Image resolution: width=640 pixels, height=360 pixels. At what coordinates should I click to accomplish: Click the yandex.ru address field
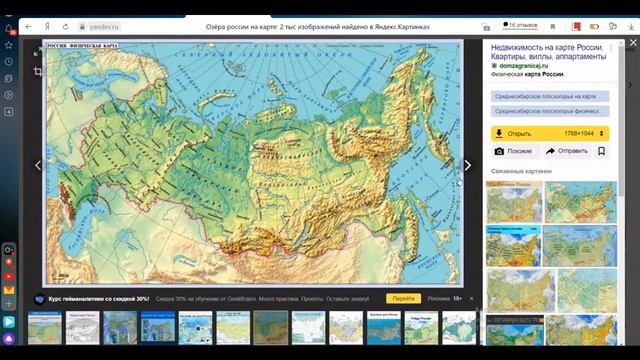tap(100, 27)
